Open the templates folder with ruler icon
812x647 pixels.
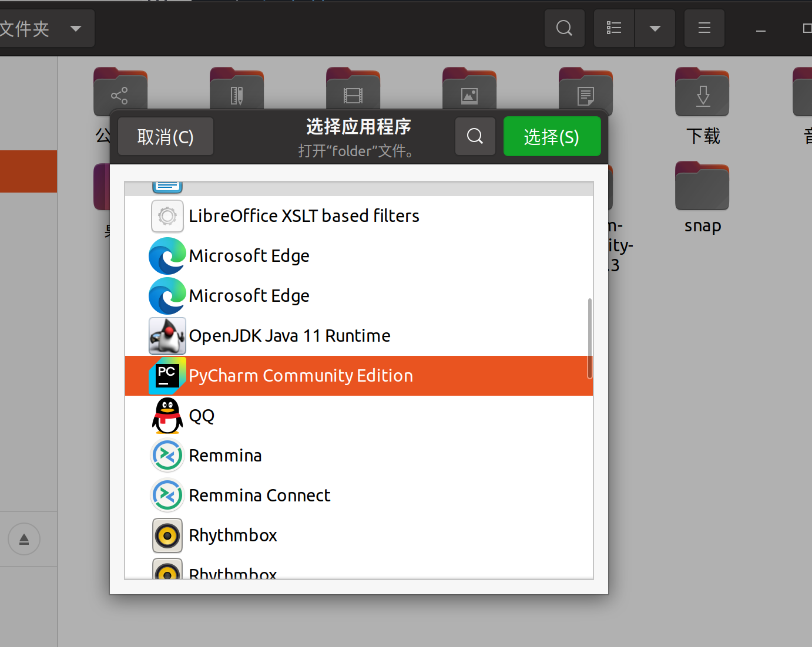click(237, 89)
